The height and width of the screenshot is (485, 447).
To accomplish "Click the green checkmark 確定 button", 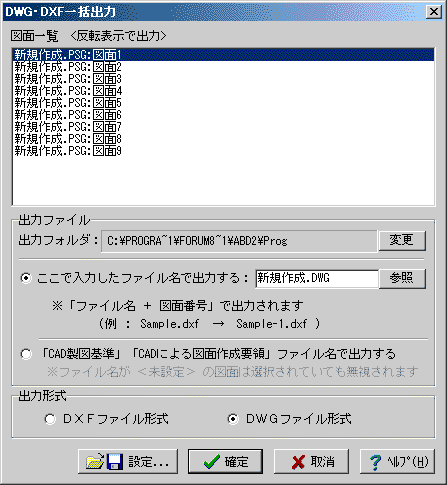I will (x=225, y=461).
